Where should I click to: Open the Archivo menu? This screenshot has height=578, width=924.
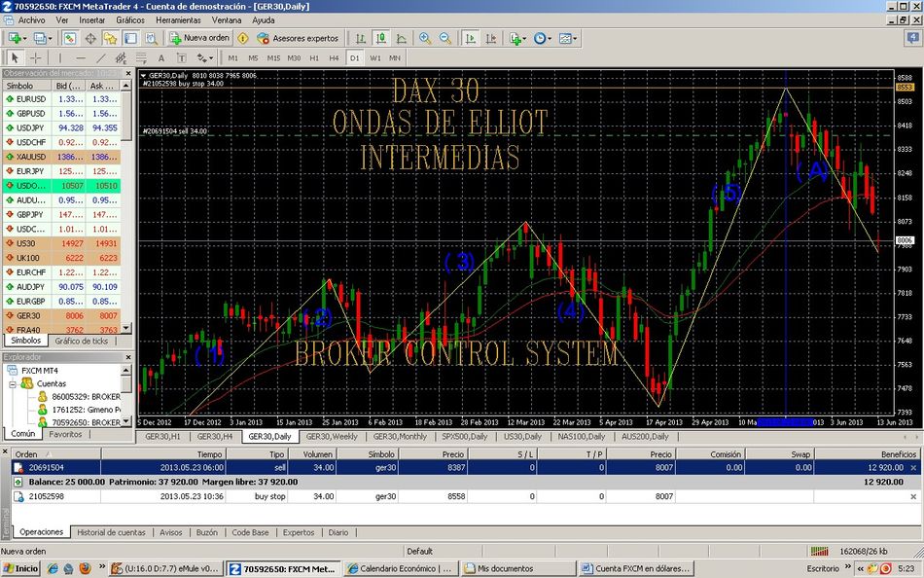(31, 20)
